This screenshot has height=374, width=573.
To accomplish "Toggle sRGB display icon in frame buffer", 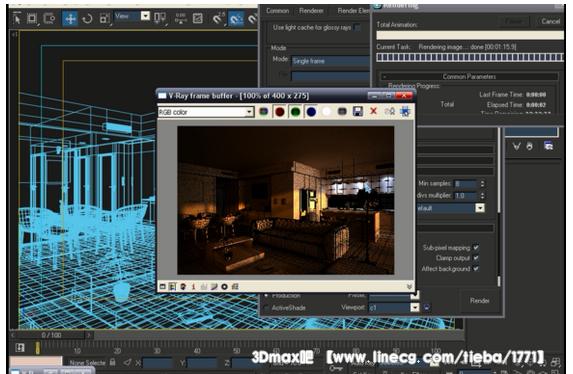I will [235, 287].
